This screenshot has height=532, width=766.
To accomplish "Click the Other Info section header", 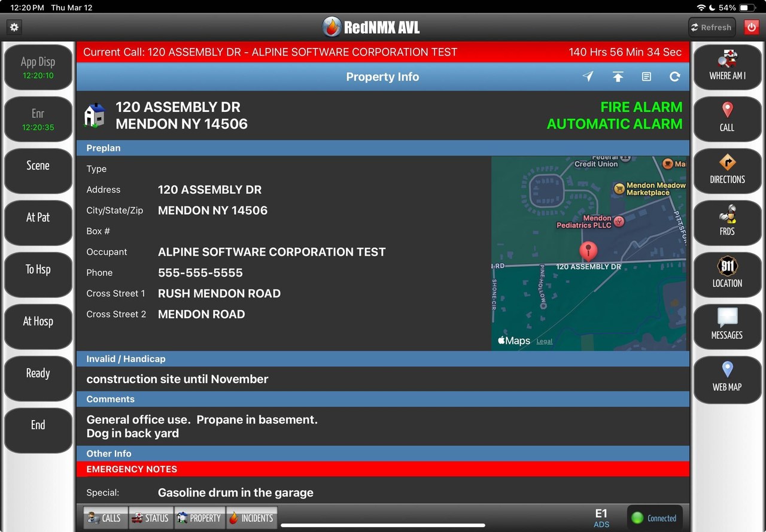I will [383, 454].
